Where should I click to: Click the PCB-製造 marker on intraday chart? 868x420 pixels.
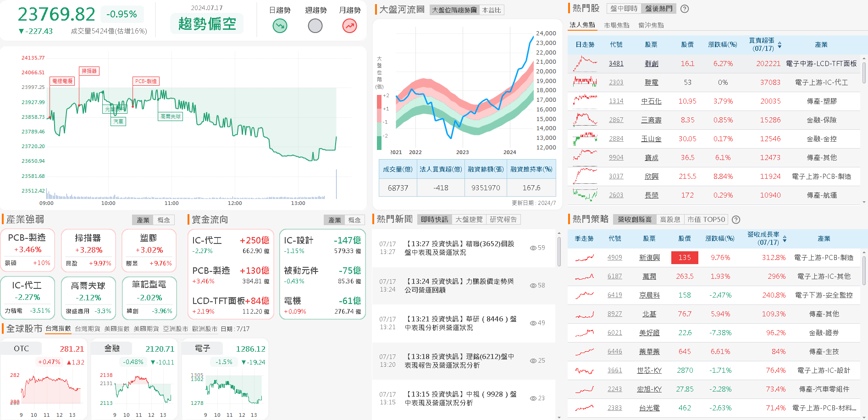[x=146, y=81]
